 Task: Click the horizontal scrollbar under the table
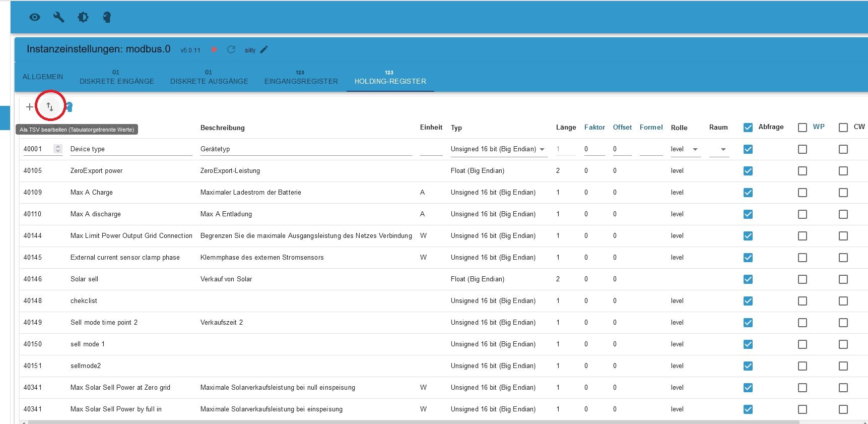[x=413, y=422]
